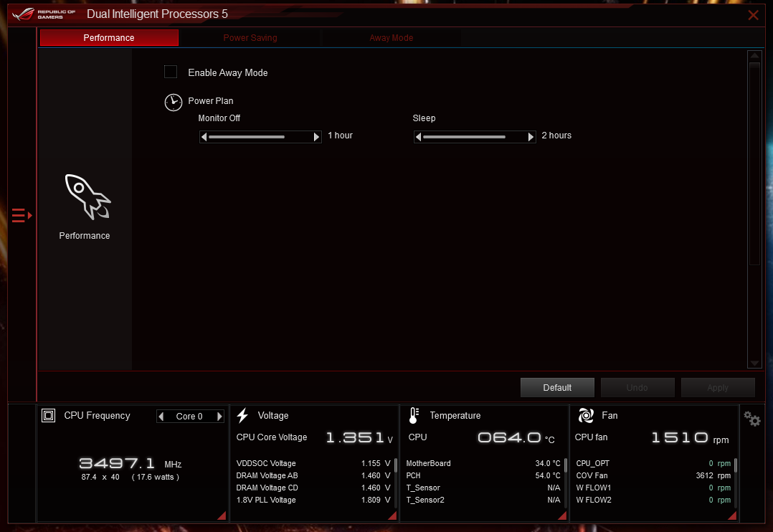Image resolution: width=773 pixels, height=532 pixels.
Task: Expand the CPU Frequency panel corner triangle
Action: pyautogui.click(x=222, y=516)
